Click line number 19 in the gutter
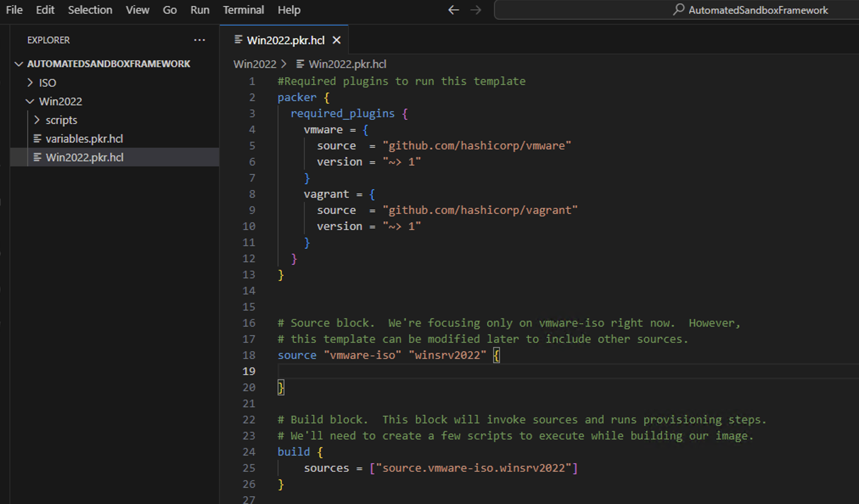The image size is (859, 504). click(x=249, y=371)
